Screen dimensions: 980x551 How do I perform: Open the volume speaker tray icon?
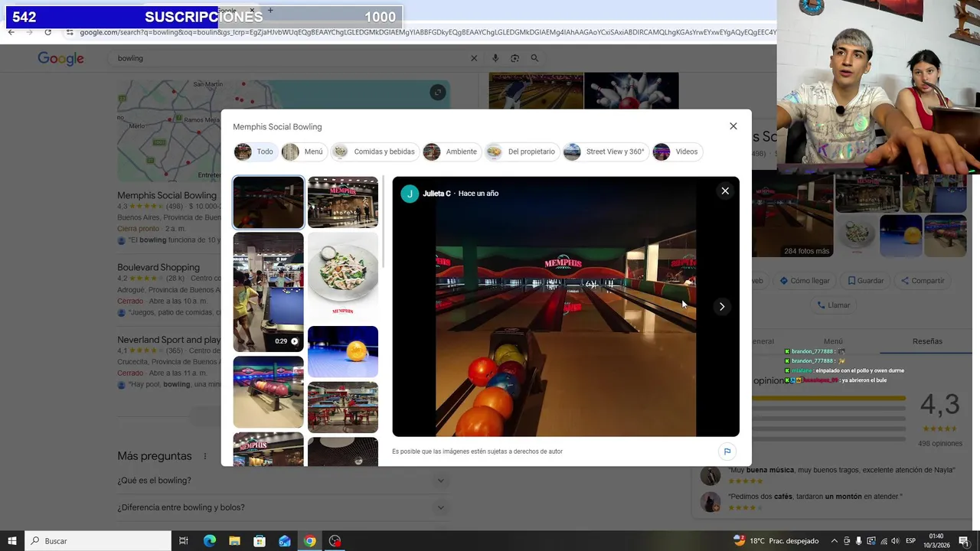[895, 541]
